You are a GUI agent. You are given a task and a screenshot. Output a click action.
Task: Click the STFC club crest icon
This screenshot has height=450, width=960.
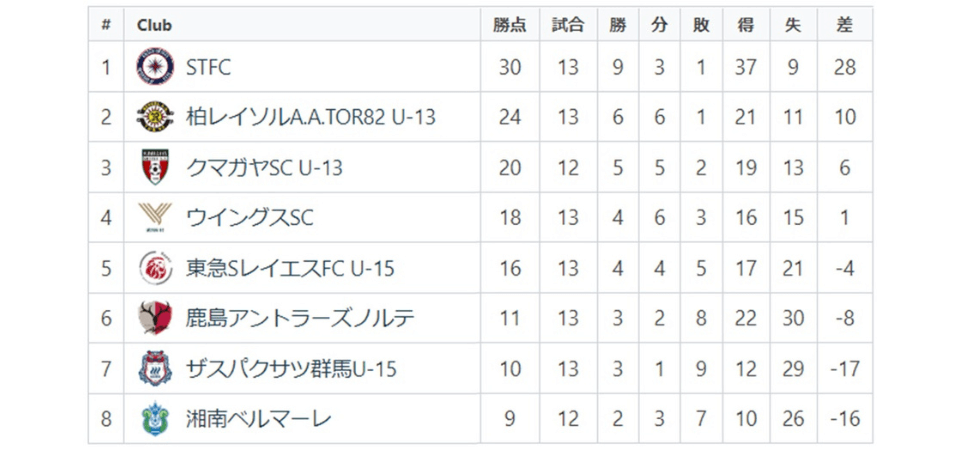point(155,67)
